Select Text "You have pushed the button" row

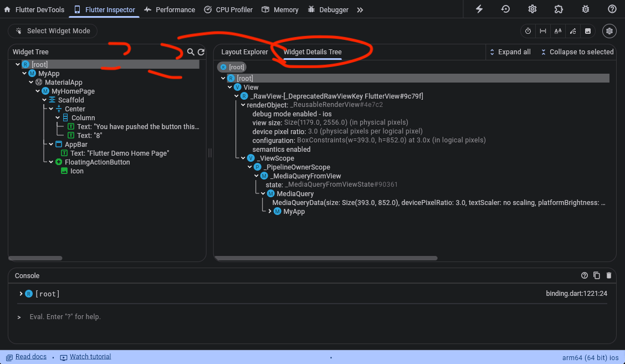tap(133, 126)
